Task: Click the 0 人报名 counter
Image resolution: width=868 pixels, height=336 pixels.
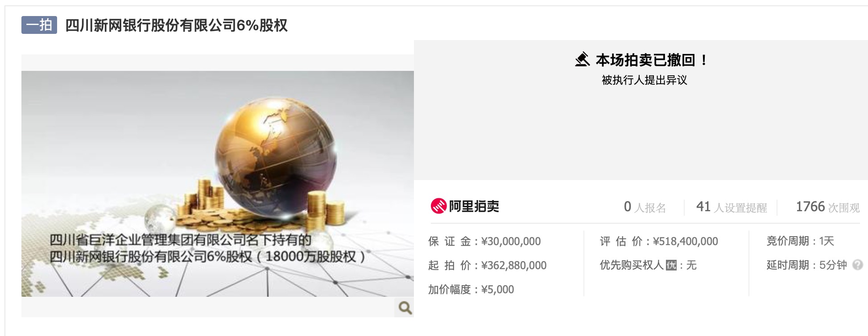Action: click(x=645, y=207)
